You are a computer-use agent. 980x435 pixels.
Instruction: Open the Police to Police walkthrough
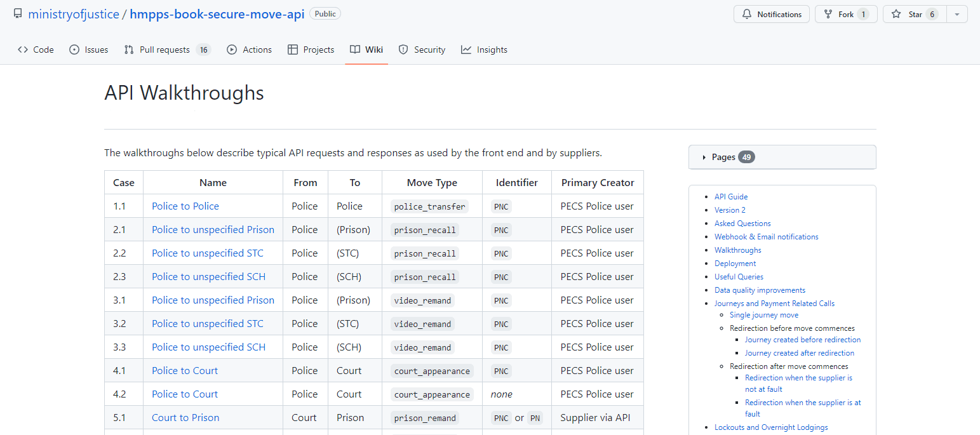click(185, 206)
